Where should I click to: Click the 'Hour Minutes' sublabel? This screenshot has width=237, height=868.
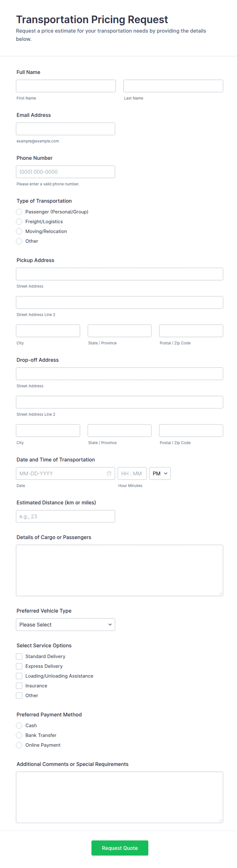click(130, 486)
